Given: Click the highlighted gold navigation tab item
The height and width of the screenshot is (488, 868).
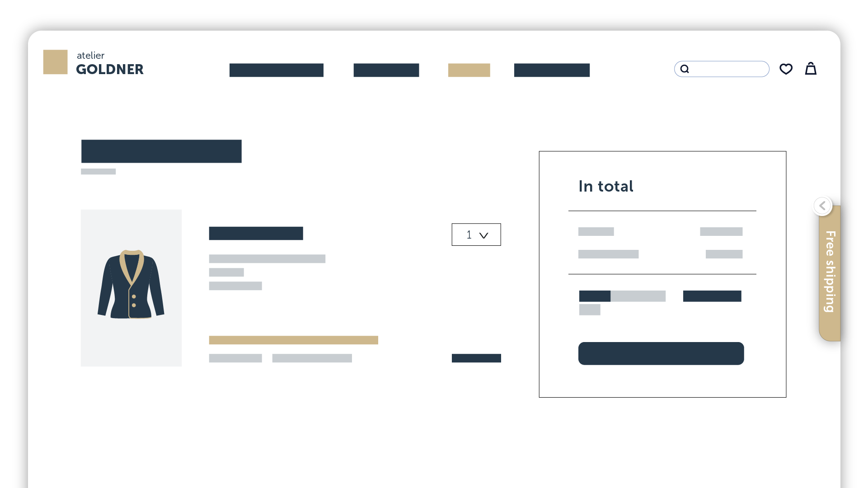Looking at the screenshot, I should point(469,70).
